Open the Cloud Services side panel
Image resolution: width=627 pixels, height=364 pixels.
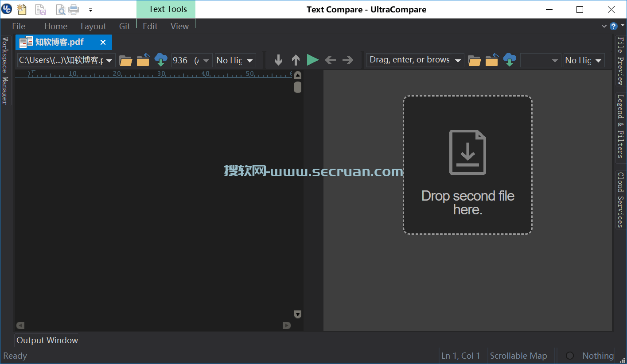620,199
